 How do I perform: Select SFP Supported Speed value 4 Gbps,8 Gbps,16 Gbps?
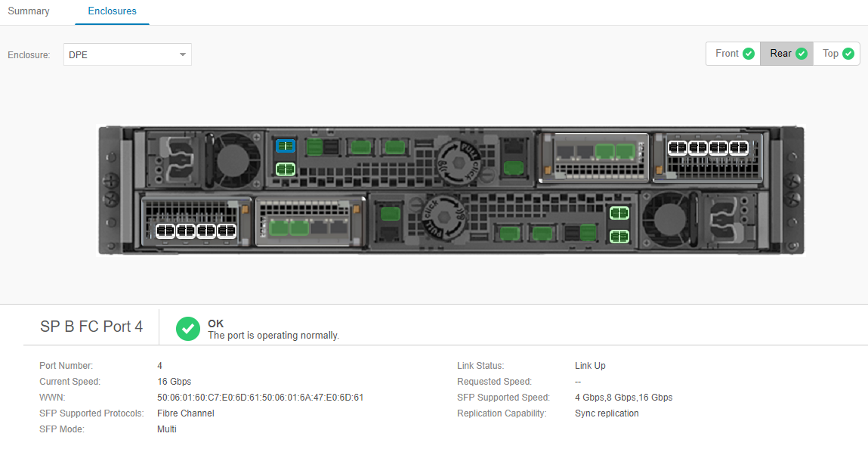pyautogui.click(x=624, y=397)
